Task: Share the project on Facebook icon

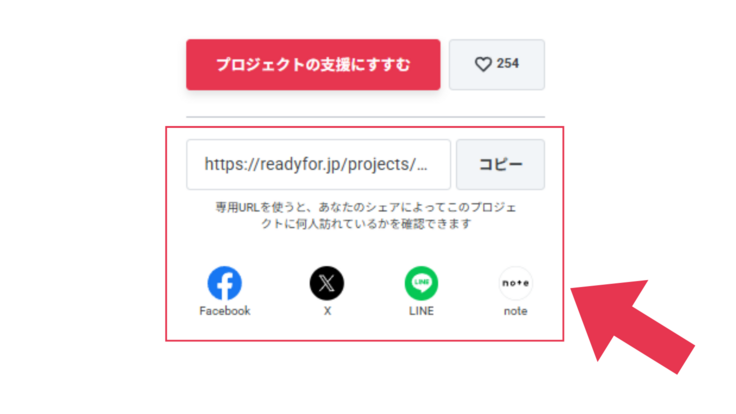Action: click(224, 283)
